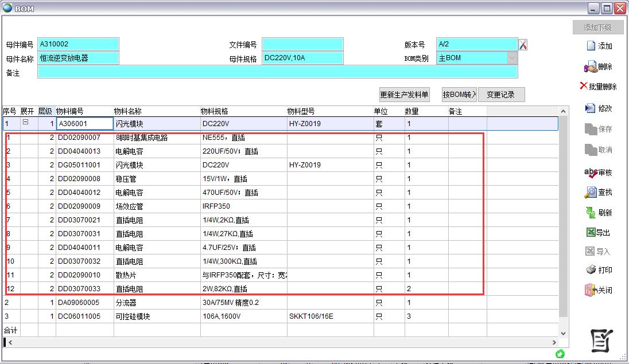Click the 按BOM转入 button

[x=459, y=95]
